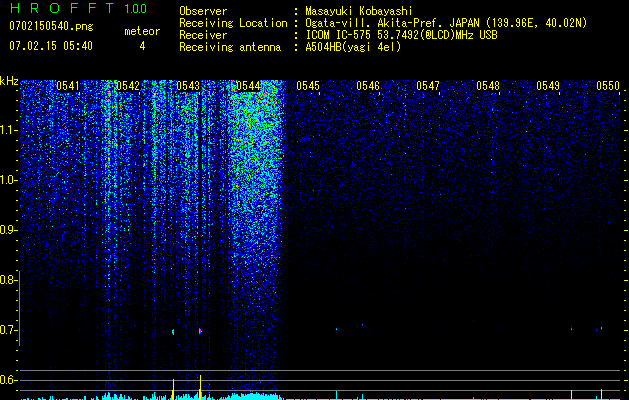Image resolution: width=629 pixels, height=400 pixels.
Task: Click the 'meteor' label
Action: tap(142, 31)
